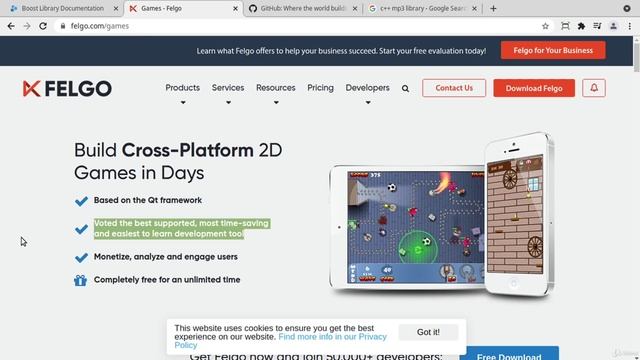The image size is (640, 360).
Task: Reload the felgo.com page
Action: click(x=43, y=26)
